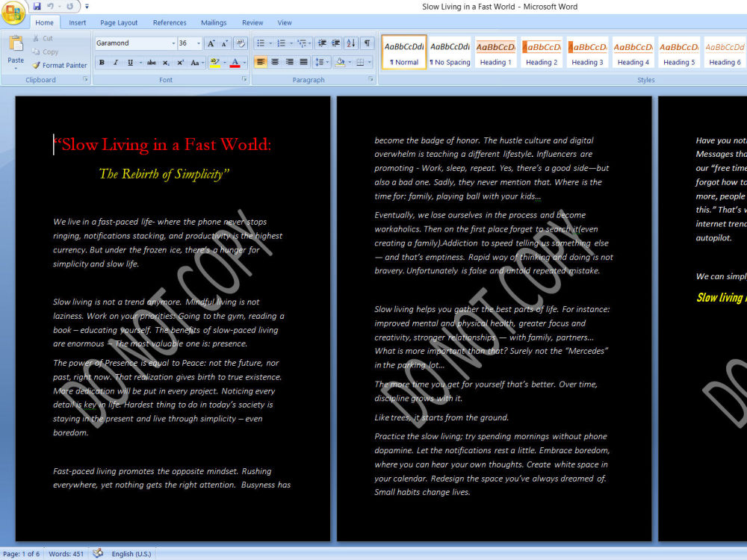Click the Format Painter button

(60, 65)
